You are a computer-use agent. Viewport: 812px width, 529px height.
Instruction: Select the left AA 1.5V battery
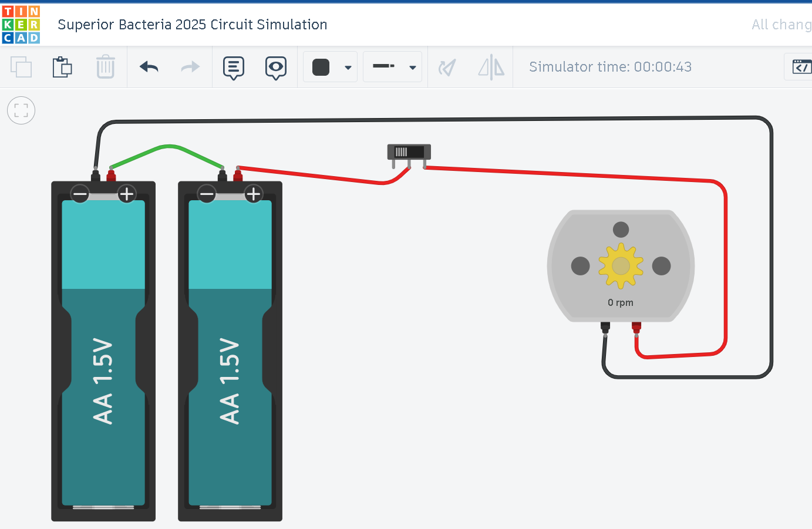click(103, 351)
